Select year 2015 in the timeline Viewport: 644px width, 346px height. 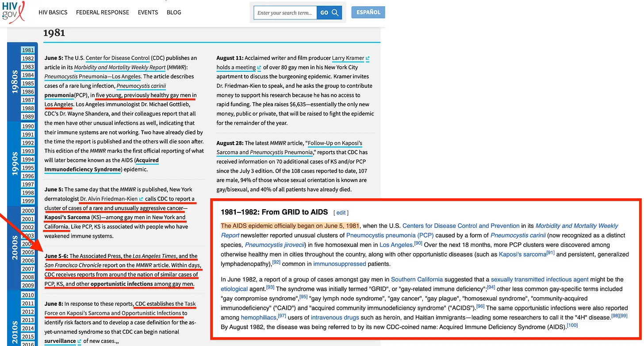pos(28,337)
